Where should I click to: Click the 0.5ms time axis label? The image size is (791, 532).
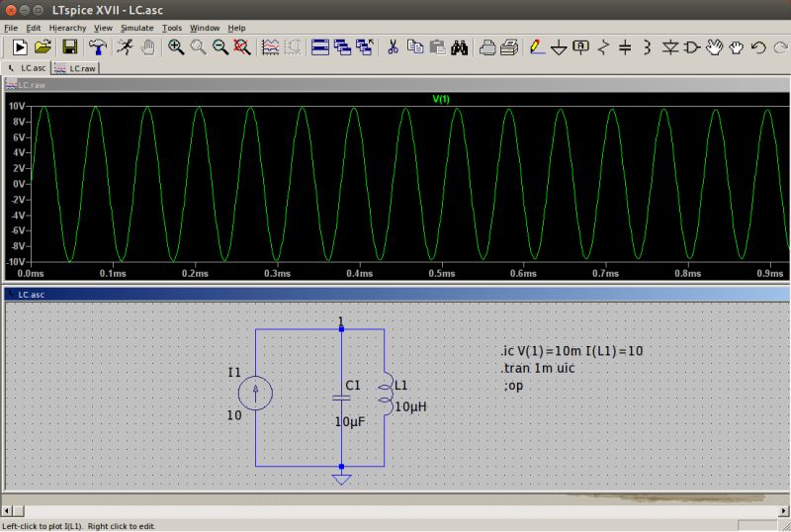pos(442,274)
